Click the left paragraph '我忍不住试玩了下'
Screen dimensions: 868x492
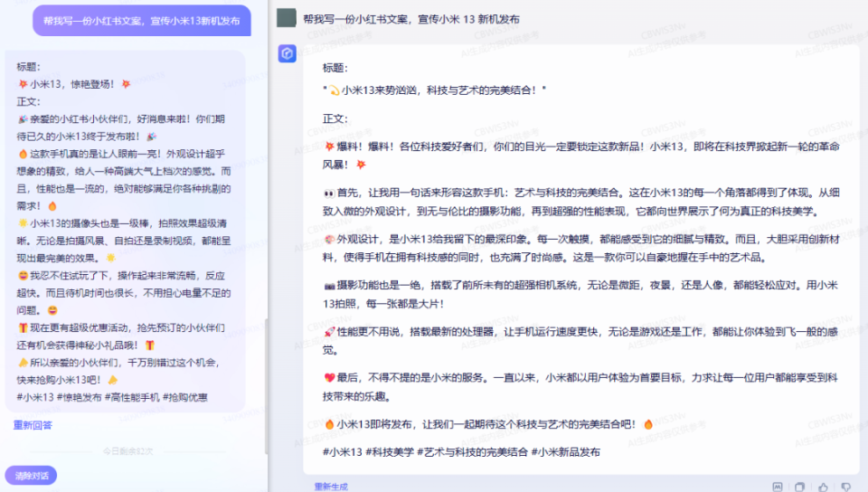pos(124,293)
